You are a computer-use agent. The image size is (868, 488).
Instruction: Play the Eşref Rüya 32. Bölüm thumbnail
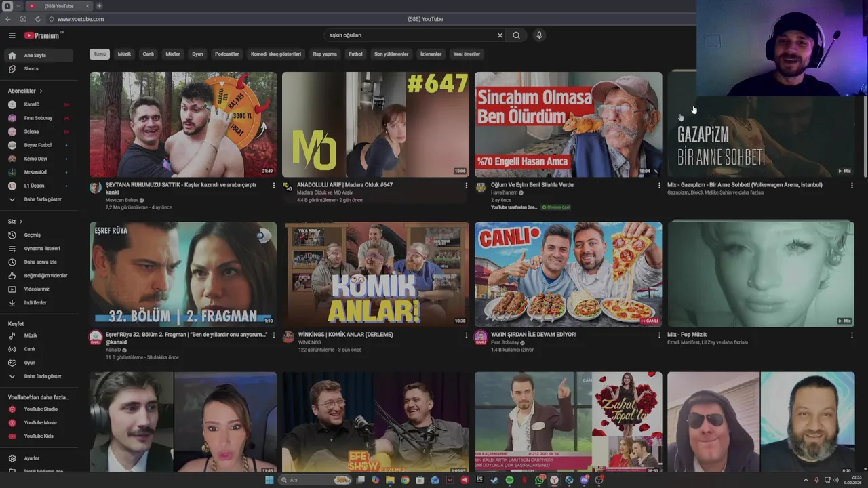click(183, 274)
